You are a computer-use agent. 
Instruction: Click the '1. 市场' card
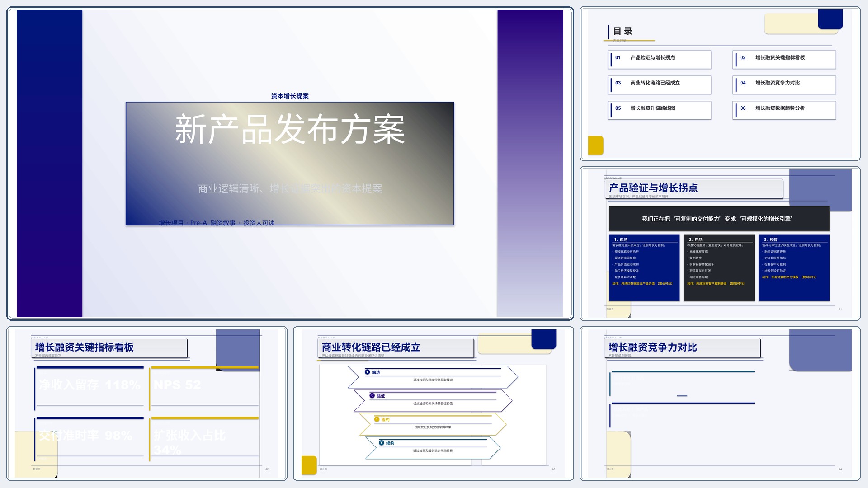pos(644,267)
